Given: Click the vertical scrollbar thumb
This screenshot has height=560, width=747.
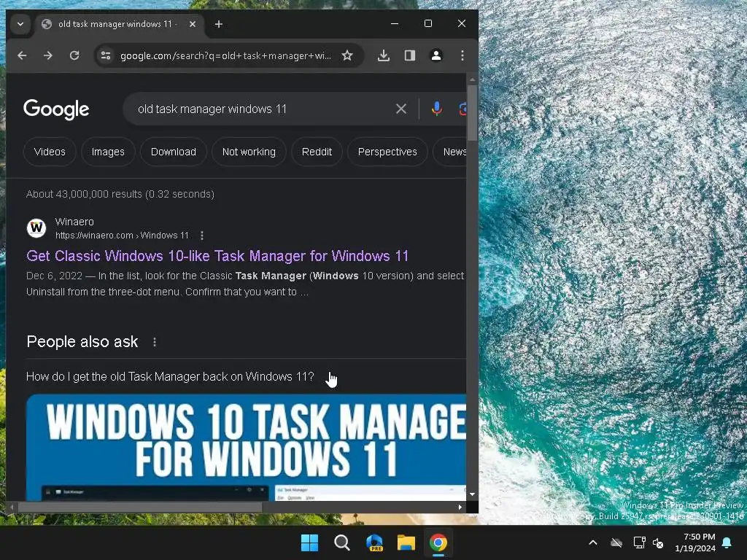Looking at the screenshot, I should 472,113.
